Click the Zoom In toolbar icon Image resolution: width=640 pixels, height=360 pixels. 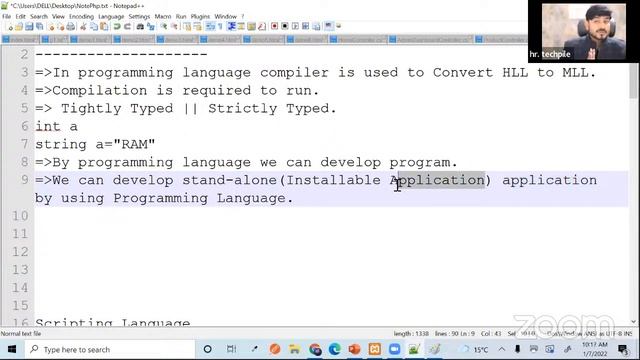pyautogui.click(x=164, y=27)
